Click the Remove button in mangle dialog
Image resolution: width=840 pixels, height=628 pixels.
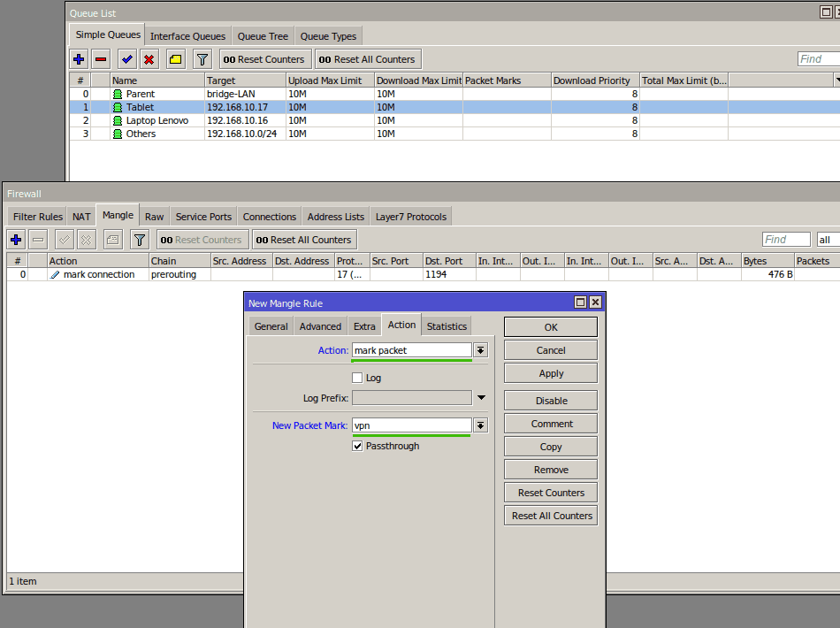(551, 470)
